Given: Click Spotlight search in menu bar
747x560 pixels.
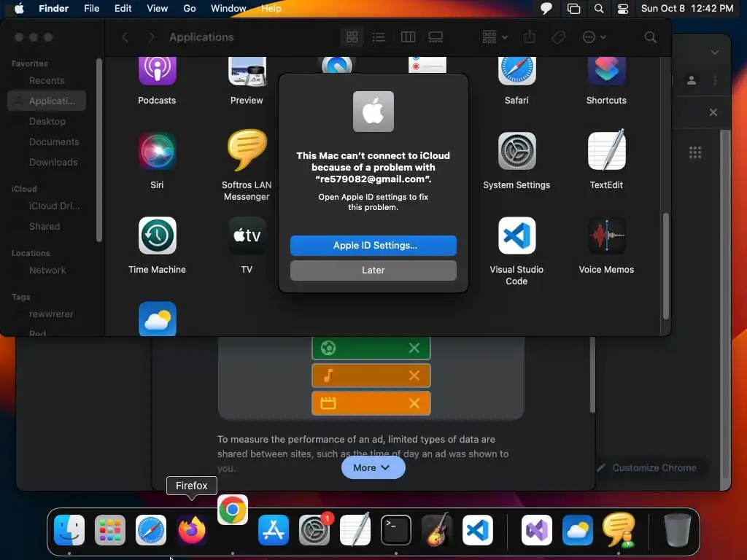Looking at the screenshot, I should click(x=599, y=9).
